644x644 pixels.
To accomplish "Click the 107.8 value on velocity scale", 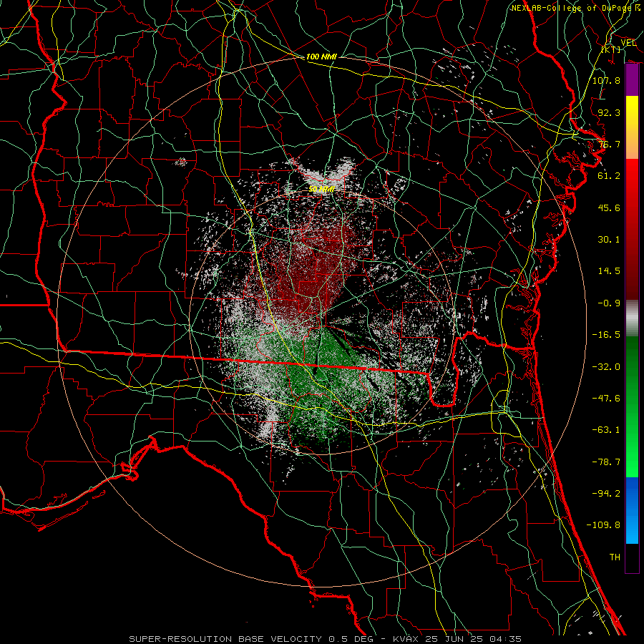I will pyautogui.click(x=606, y=80).
